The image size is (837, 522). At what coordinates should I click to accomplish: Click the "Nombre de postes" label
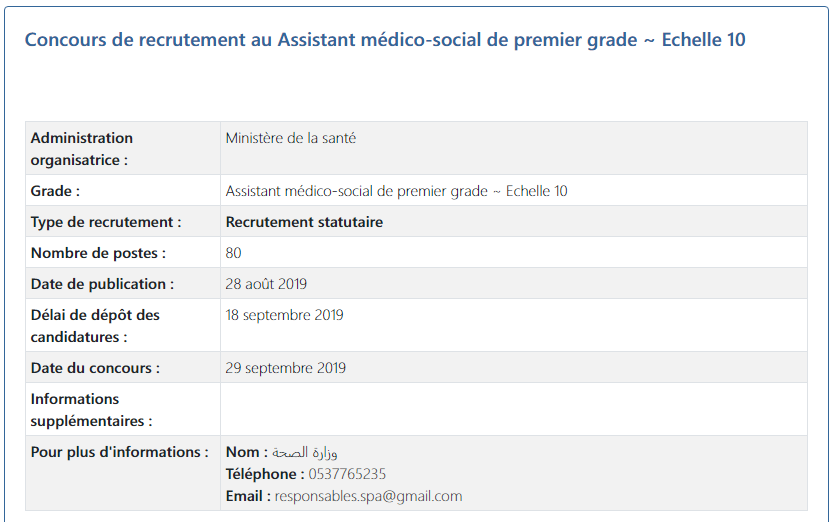click(98, 253)
